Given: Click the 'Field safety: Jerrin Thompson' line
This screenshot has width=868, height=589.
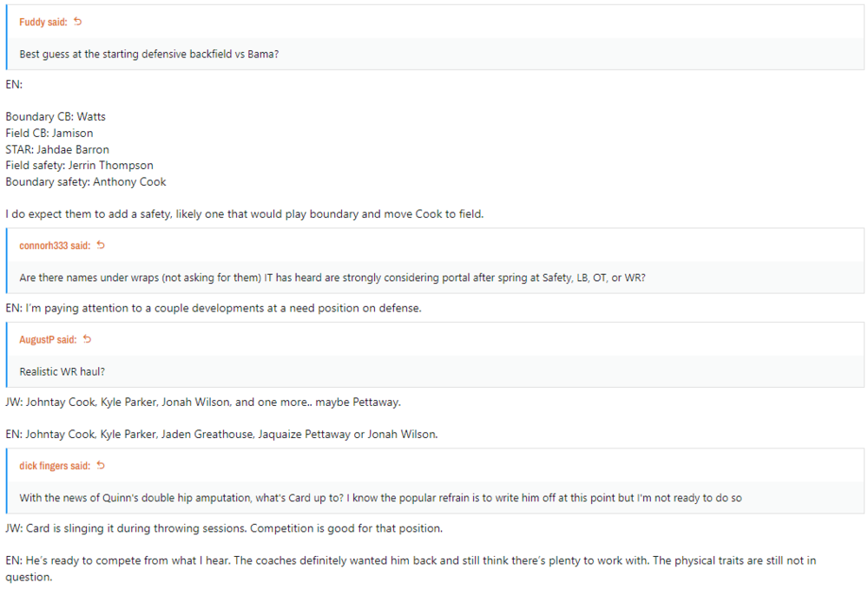Looking at the screenshot, I should click(x=79, y=165).
